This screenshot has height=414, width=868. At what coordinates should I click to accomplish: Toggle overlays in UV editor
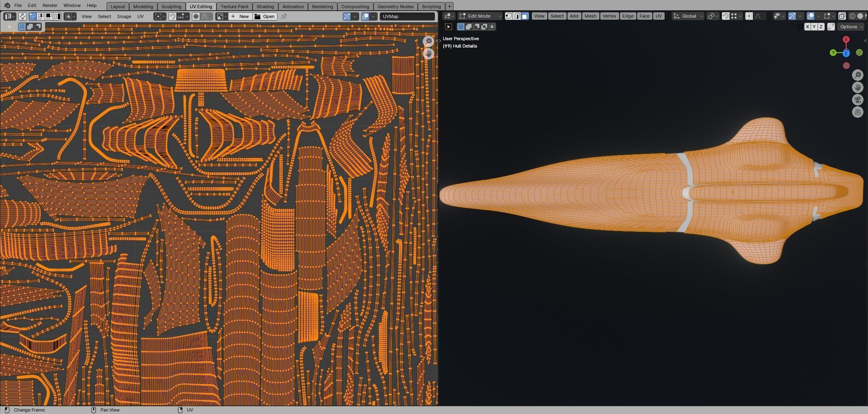tap(365, 16)
